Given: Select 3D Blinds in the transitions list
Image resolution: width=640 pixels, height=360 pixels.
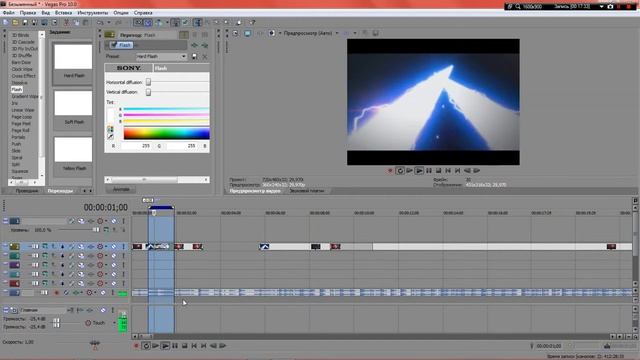Looking at the screenshot, I should 20,35.
